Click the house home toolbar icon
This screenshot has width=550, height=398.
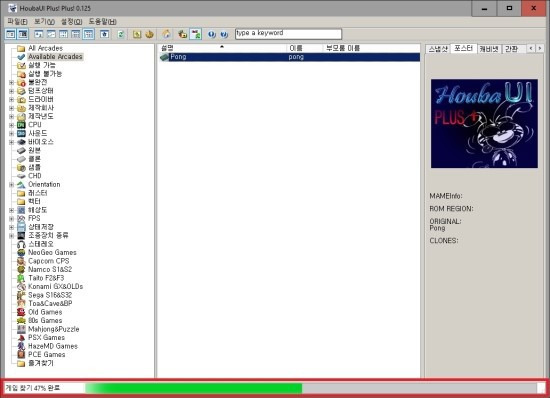point(166,34)
